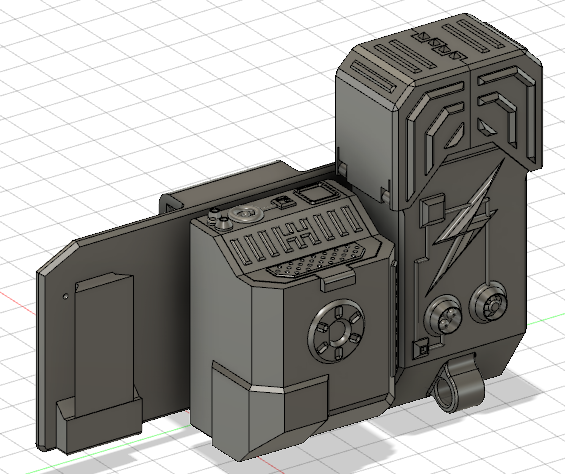Screen dimensions: 565x474
Task: Select the small tab clip above circular dial
Action: pyautogui.click(x=337, y=279)
